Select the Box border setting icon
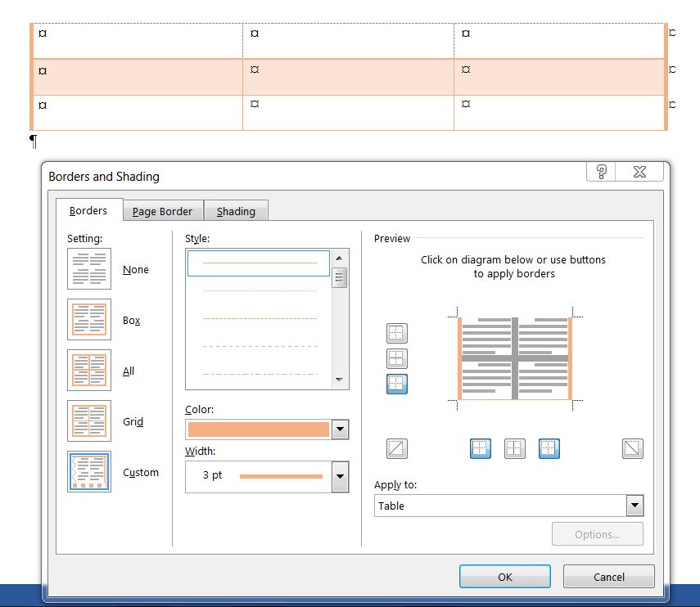This screenshot has height=607, width=700. click(89, 319)
